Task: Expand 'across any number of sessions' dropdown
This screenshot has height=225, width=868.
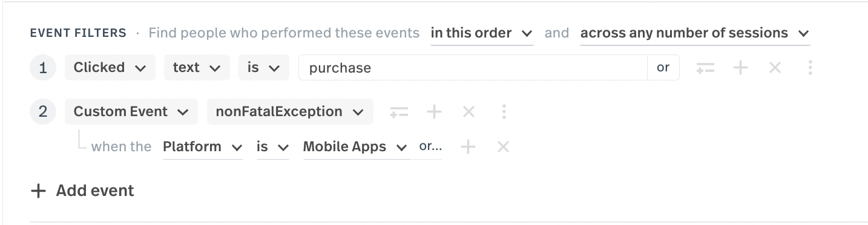Action: coord(695,33)
